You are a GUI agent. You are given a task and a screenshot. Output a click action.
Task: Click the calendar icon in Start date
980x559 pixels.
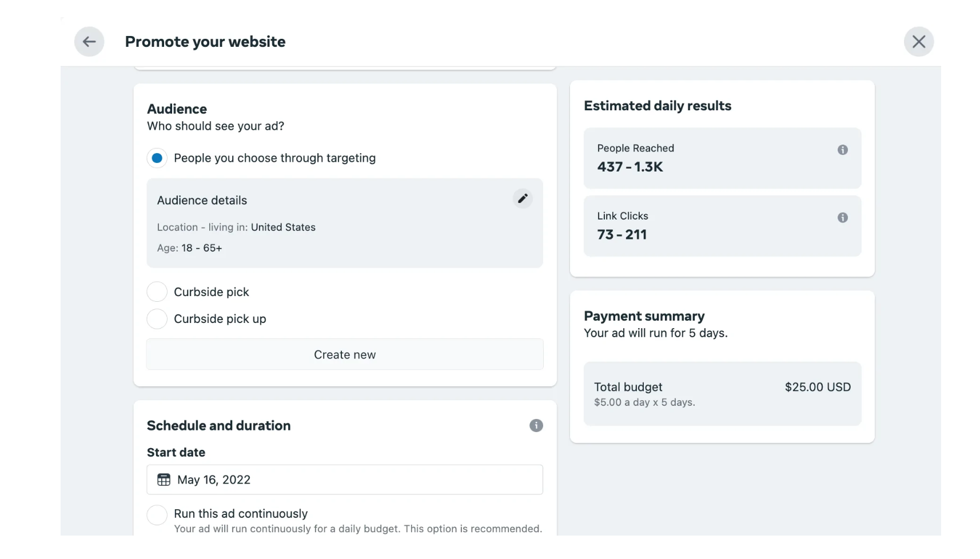(x=164, y=480)
